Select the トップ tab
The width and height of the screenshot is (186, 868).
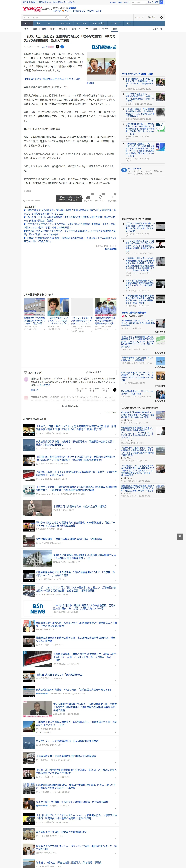[x=27, y=23]
